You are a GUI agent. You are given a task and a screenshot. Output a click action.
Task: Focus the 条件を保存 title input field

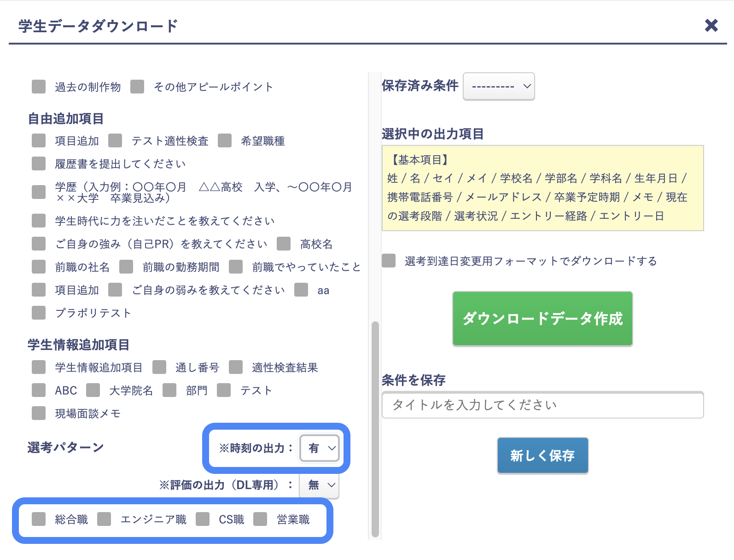point(542,405)
